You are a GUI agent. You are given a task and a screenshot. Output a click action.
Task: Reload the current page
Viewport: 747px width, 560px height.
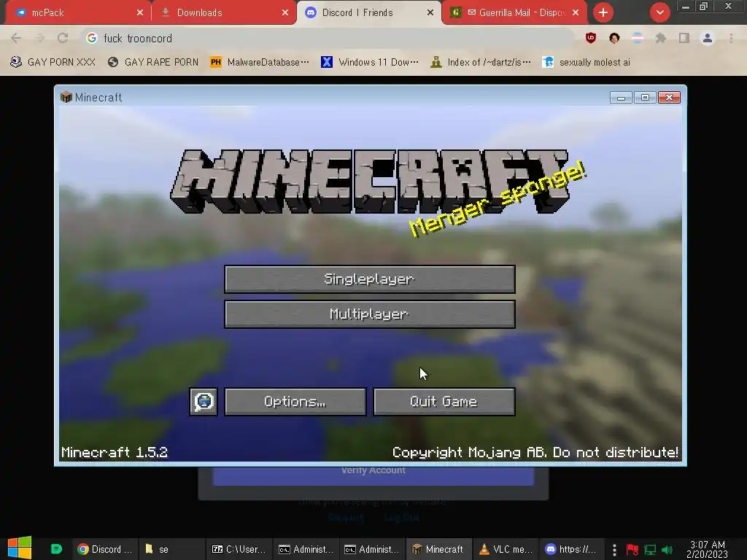coord(63,38)
